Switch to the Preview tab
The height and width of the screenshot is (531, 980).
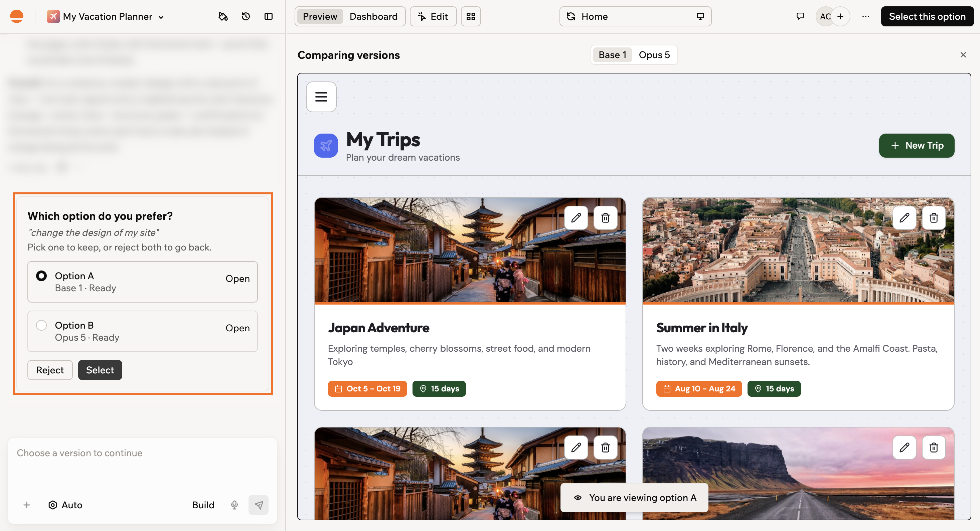tap(320, 16)
